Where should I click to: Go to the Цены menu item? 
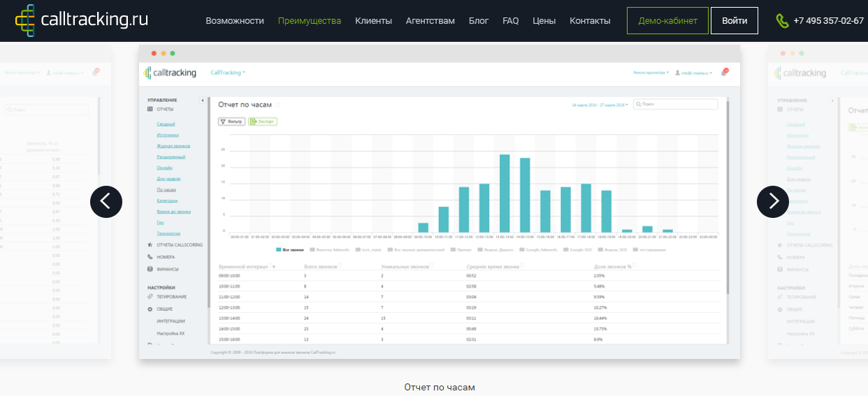544,21
